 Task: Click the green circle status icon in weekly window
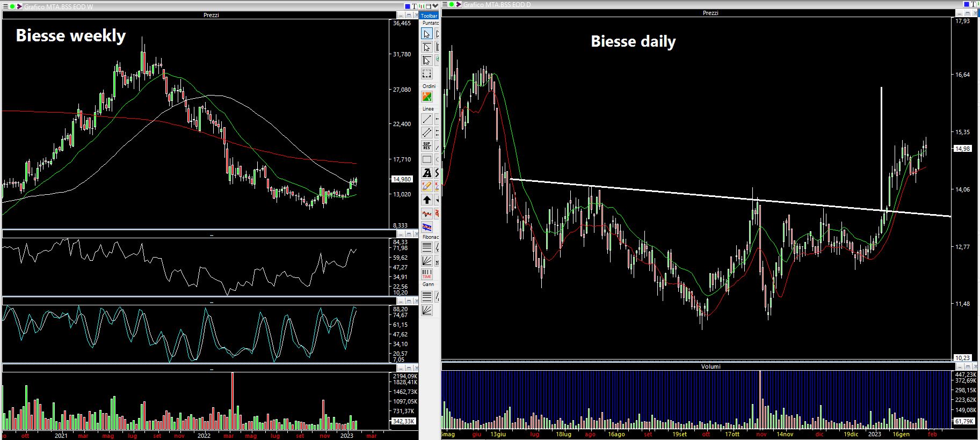[x=12, y=6]
